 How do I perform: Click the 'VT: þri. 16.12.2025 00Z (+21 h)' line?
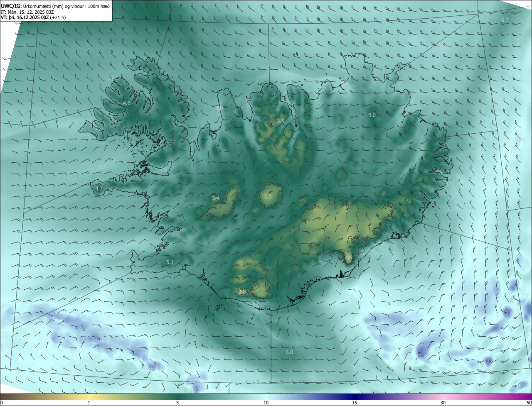[33, 17]
